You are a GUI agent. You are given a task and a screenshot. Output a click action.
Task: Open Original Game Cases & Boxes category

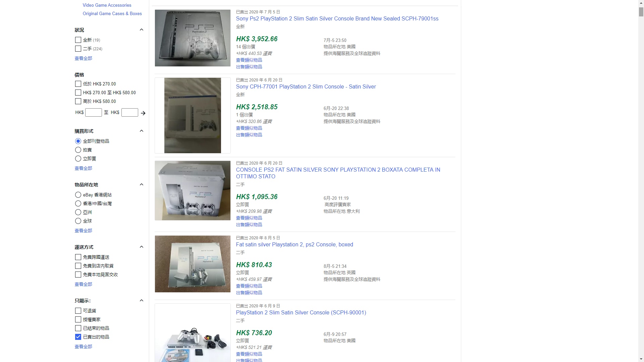(x=112, y=13)
